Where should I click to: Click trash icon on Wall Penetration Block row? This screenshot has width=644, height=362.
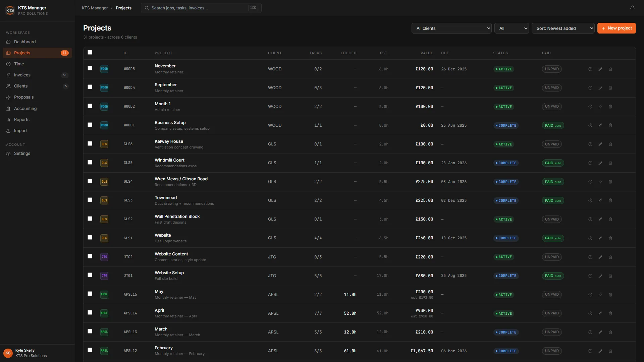click(610, 219)
